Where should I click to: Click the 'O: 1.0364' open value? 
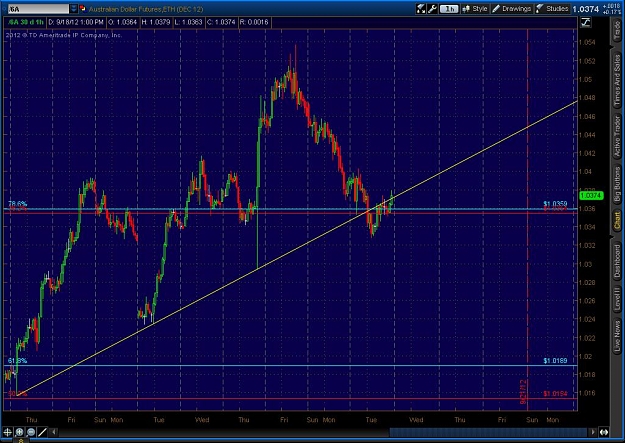click(122, 22)
